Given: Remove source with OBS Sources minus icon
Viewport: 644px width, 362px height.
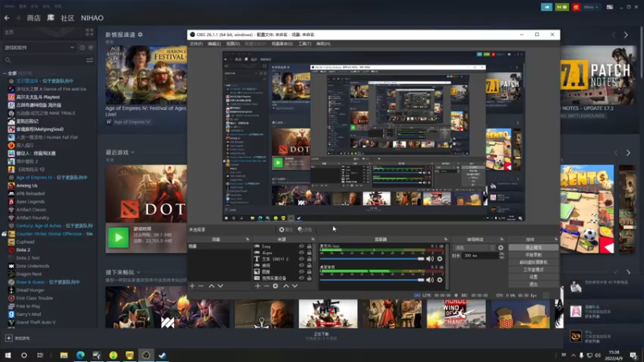Looking at the screenshot, I should [x=266, y=286].
